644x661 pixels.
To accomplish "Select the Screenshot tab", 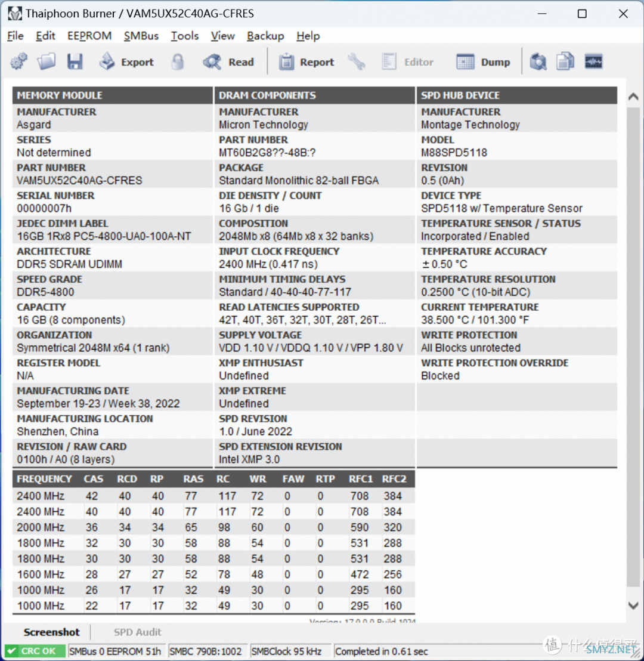I will [x=51, y=632].
